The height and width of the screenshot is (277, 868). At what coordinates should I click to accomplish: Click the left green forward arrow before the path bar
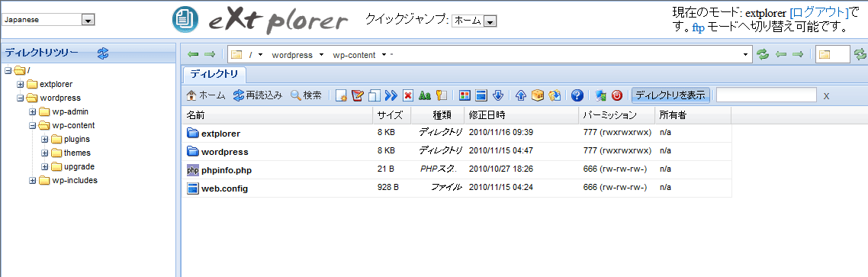[209, 54]
